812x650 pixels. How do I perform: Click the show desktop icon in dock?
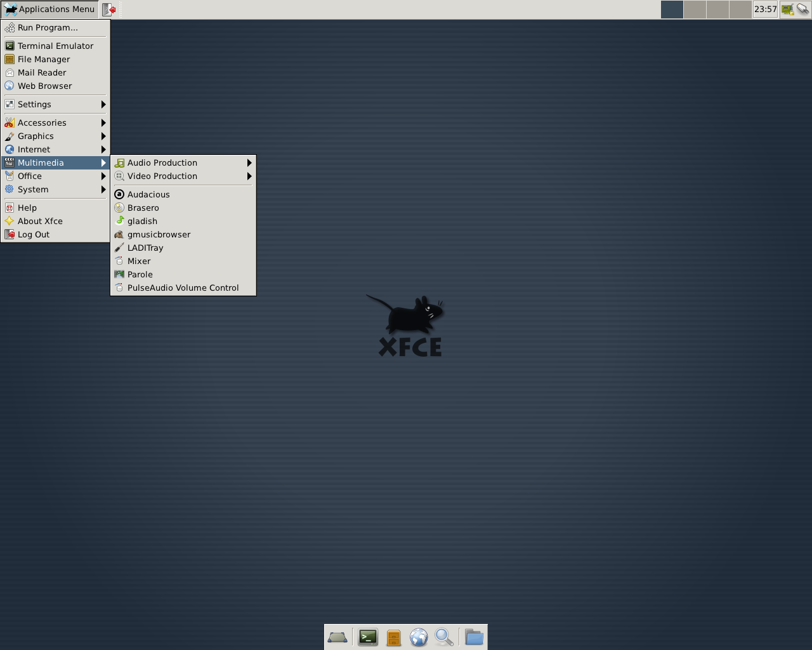(x=337, y=637)
